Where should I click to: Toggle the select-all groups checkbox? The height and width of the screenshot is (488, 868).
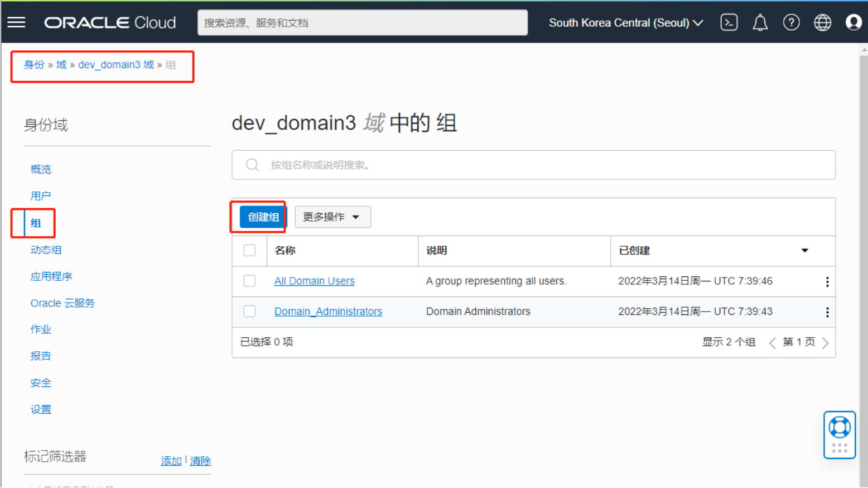[249, 250]
